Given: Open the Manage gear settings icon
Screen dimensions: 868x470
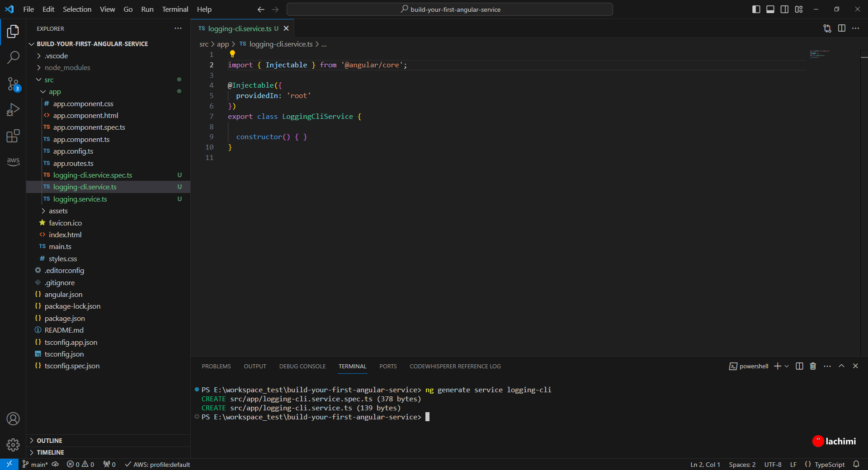Looking at the screenshot, I should coord(13,445).
